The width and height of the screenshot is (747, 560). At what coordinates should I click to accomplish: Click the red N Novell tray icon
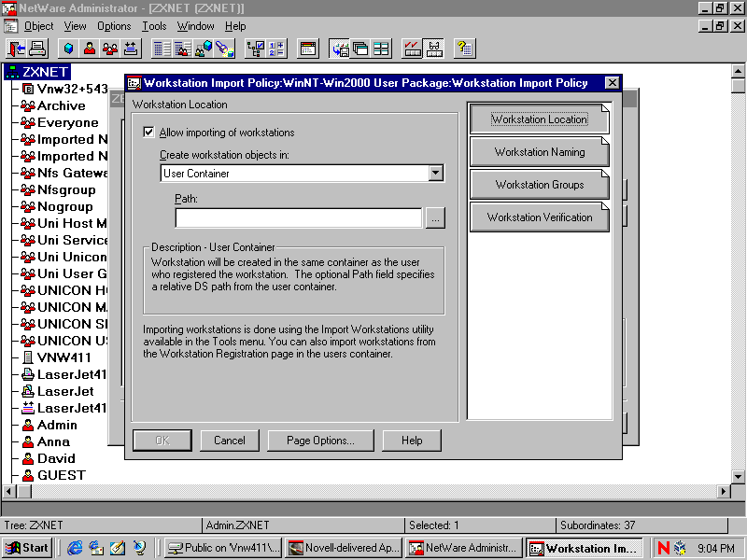pyautogui.click(x=663, y=548)
